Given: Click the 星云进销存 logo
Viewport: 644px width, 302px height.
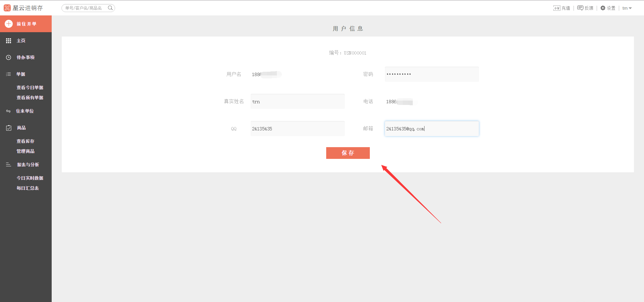Looking at the screenshot, I should point(23,8).
